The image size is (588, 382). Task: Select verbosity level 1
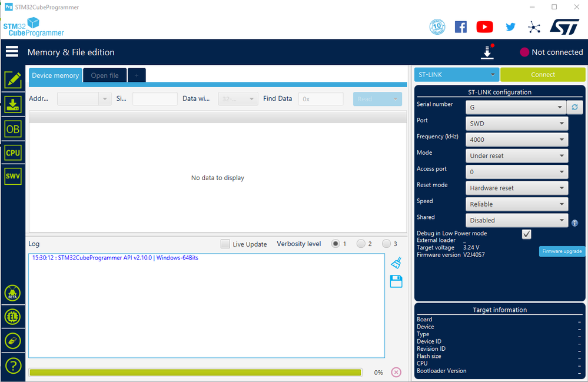pyautogui.click(x=335, y=244)
